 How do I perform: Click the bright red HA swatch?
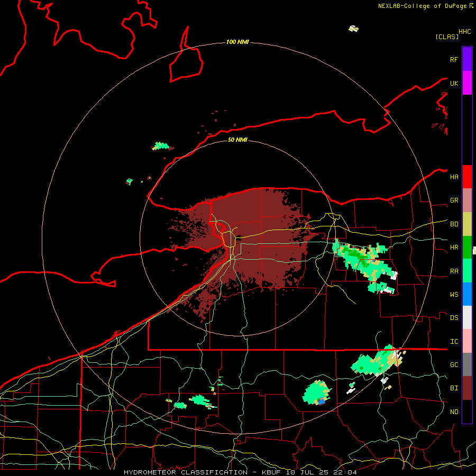(x=467, y=177)
